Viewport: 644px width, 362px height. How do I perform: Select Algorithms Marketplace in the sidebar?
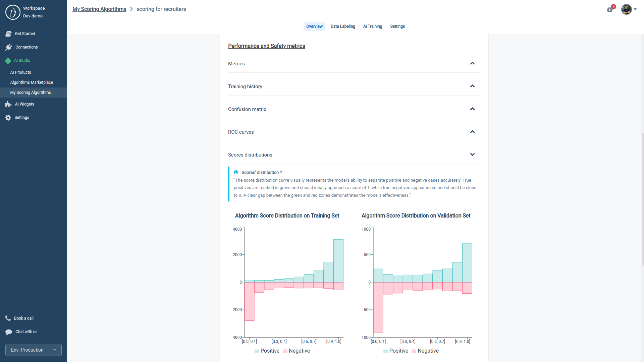(32, 82)
